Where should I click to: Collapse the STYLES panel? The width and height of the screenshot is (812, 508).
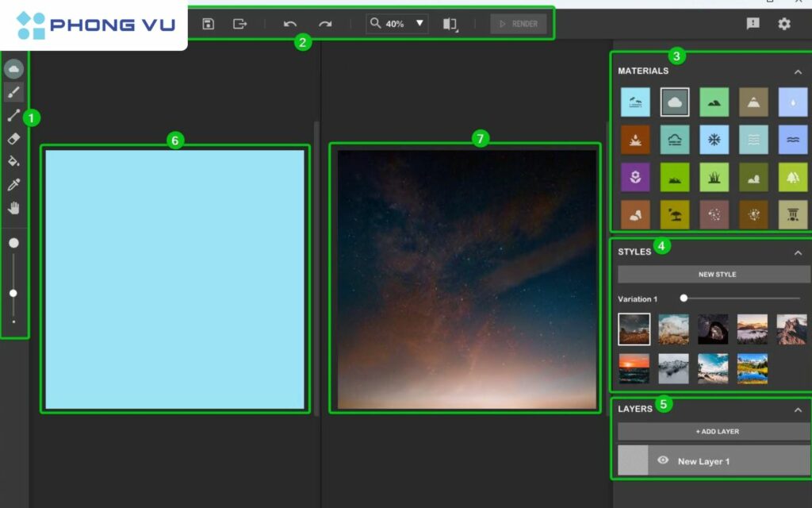(x=798, y=251)
